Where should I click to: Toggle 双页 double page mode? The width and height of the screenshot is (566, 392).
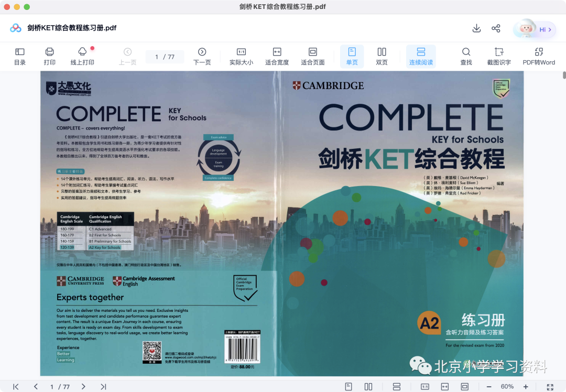(x=382, y=57)
